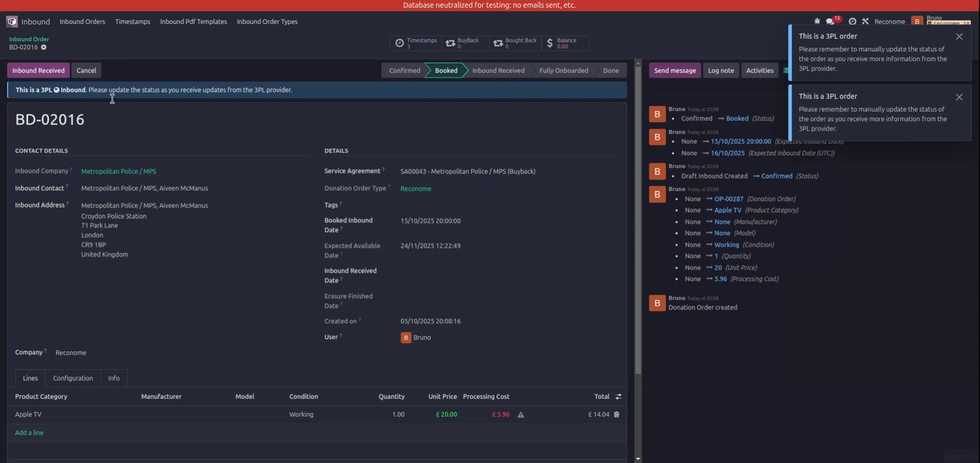Screen dimensions: 980x463
Task: Open developer tools with the wrench icon
Action: (x=866, y=21)
